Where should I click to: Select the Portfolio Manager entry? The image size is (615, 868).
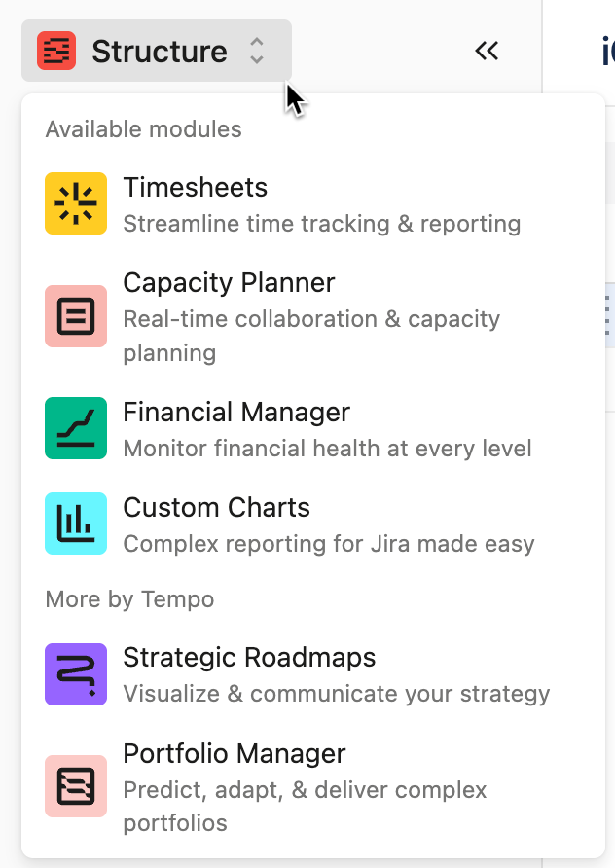(235, 754)
